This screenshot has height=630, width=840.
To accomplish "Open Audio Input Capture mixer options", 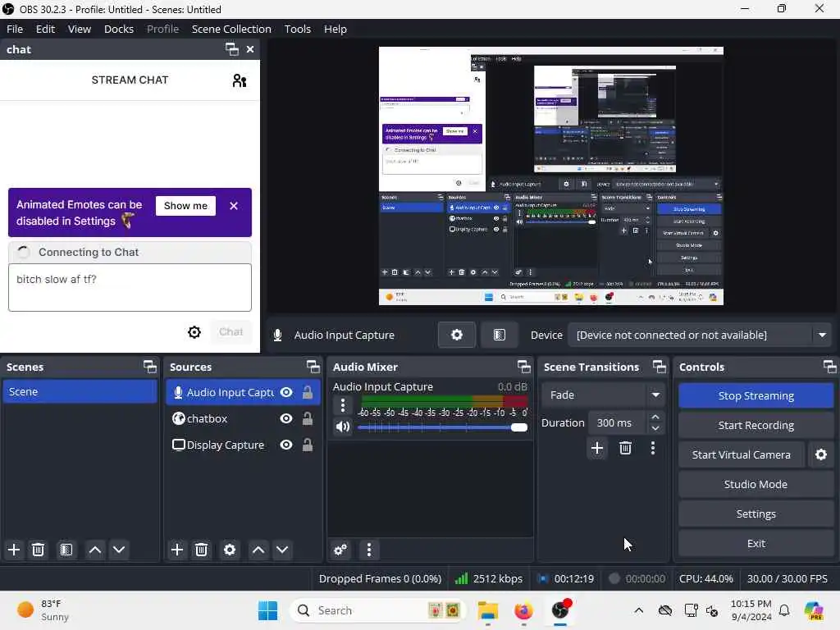I will pos(343,405).
